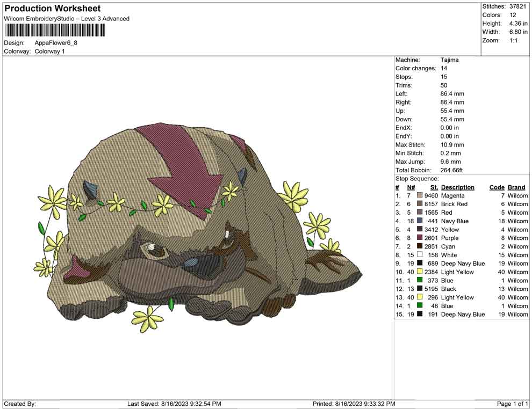Click the Magenta color swatch in stop 1

click(x=420, y=196)
